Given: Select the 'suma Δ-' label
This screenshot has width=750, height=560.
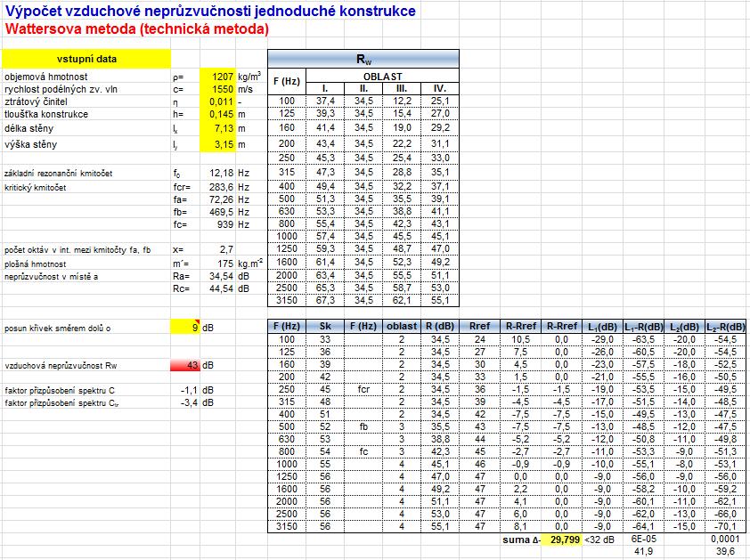Looking at the screenshot, I should click(522, 540).
